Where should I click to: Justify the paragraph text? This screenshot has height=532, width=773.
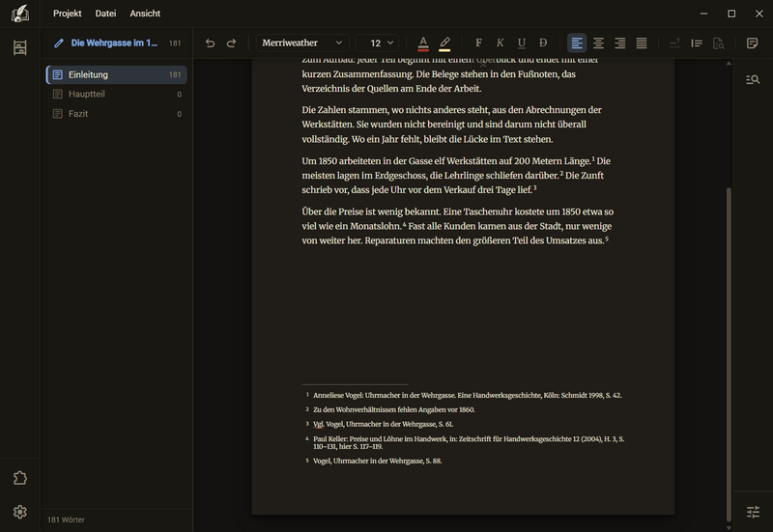642,42
